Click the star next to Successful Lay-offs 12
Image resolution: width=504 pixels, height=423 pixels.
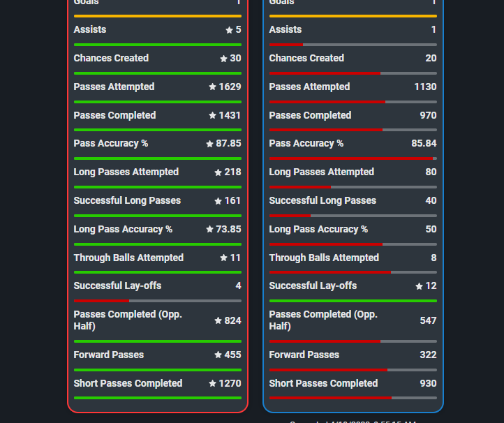[419, 286]
